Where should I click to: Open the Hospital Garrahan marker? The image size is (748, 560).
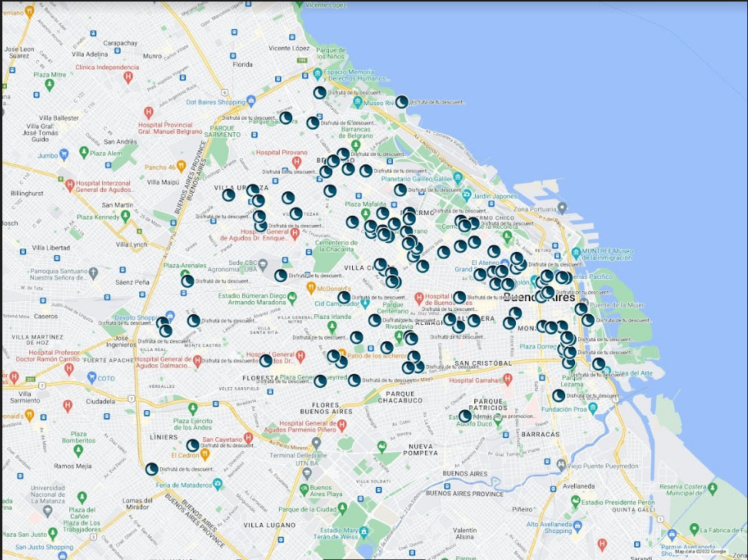point(508,380)
